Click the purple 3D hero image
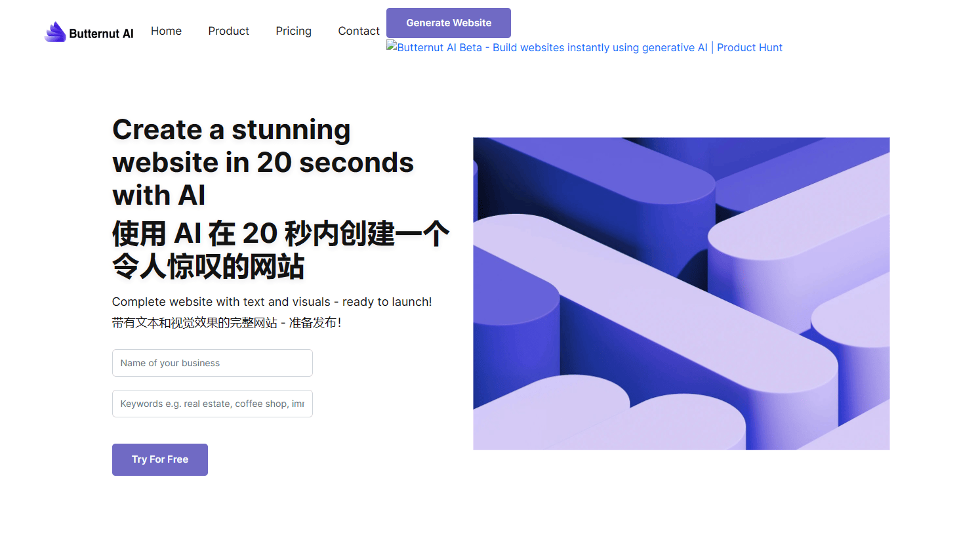 681,293
